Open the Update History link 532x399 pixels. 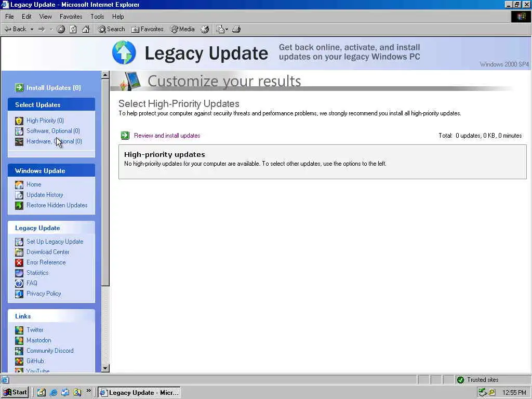(x=45, y=195)
